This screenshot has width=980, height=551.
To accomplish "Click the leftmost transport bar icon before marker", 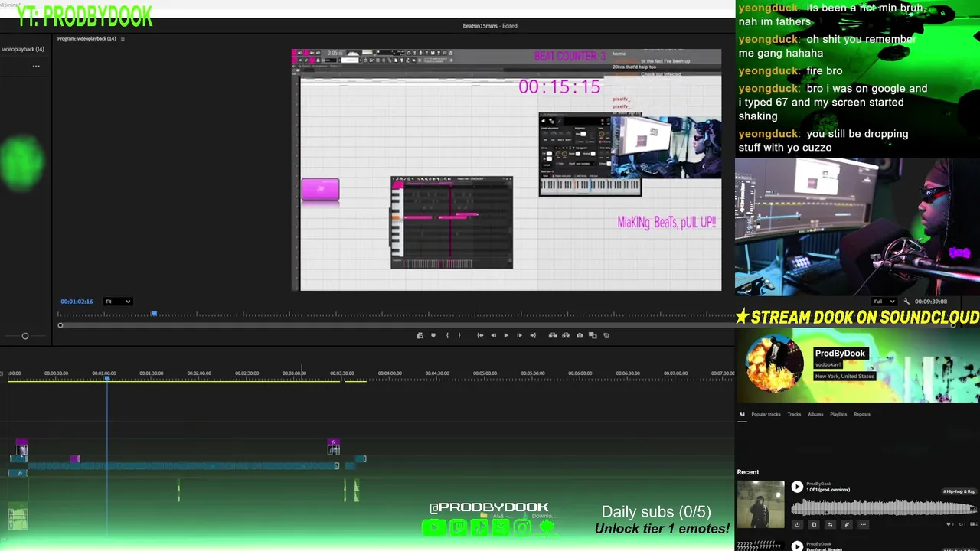I will click(x=420, y=335).
